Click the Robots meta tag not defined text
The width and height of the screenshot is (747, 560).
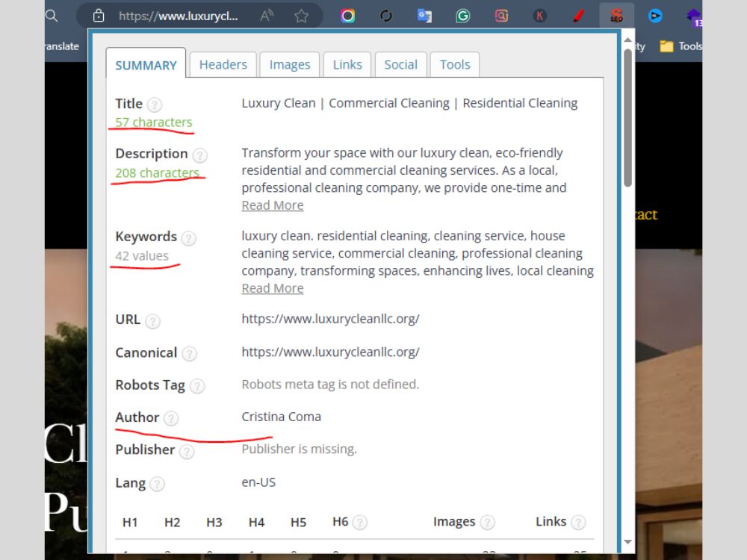pos(330,385)
